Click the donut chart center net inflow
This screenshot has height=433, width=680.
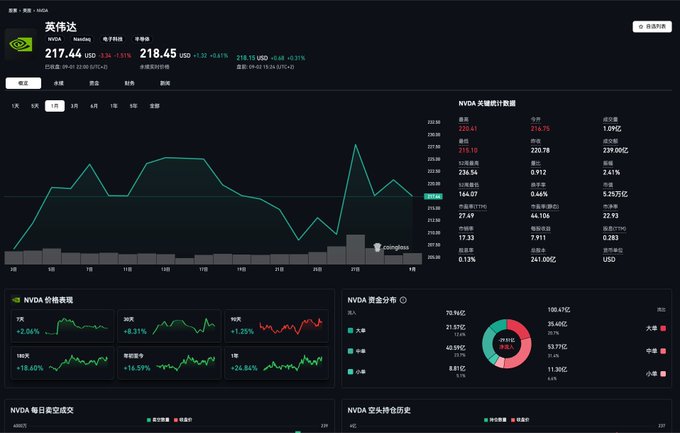click(506, 344)
